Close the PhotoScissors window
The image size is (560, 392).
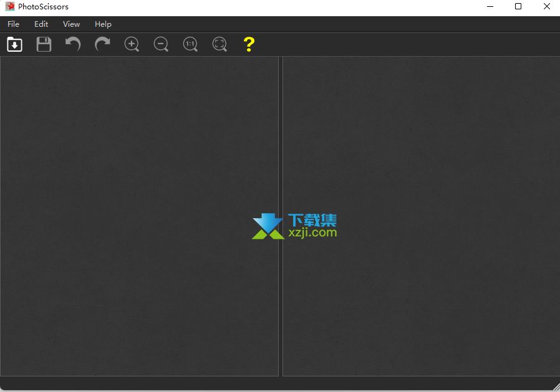coord(547,6)
